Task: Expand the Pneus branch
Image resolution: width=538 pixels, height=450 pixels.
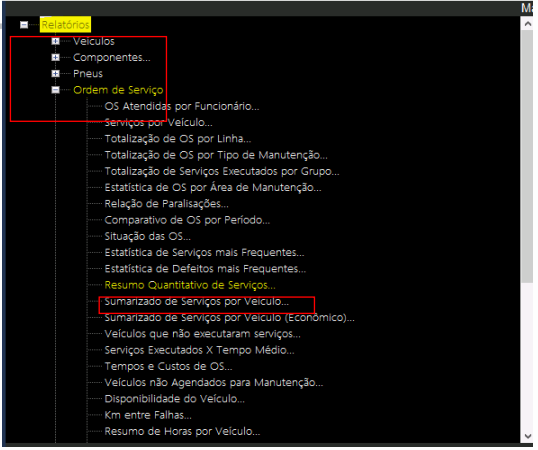Action: click(55, 73)
